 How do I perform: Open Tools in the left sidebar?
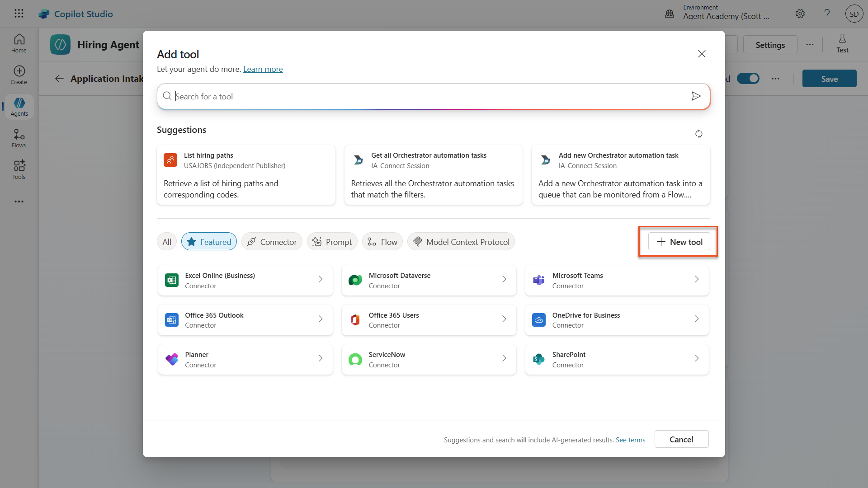[19, 170]
